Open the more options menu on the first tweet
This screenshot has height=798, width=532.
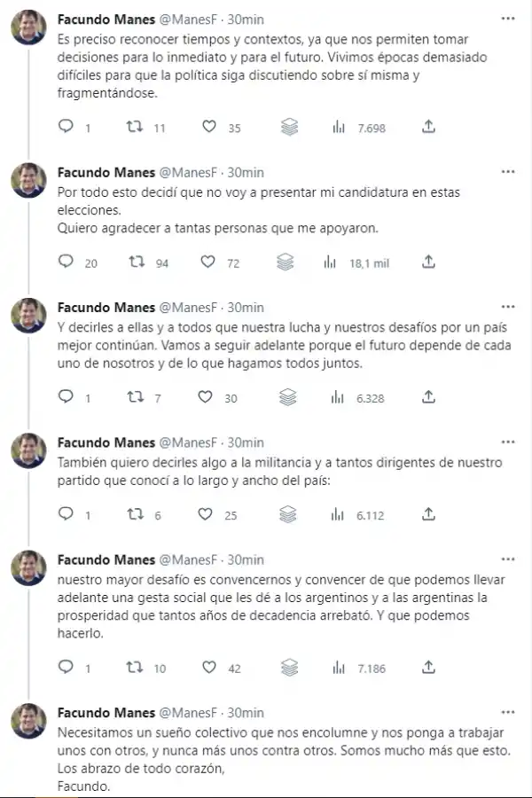click(508, 16)
